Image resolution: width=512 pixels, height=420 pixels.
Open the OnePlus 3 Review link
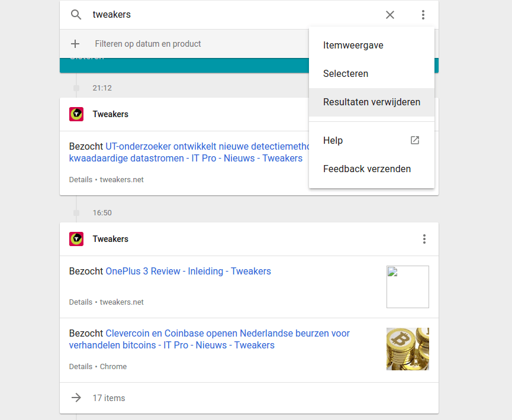tap(188, 271)
